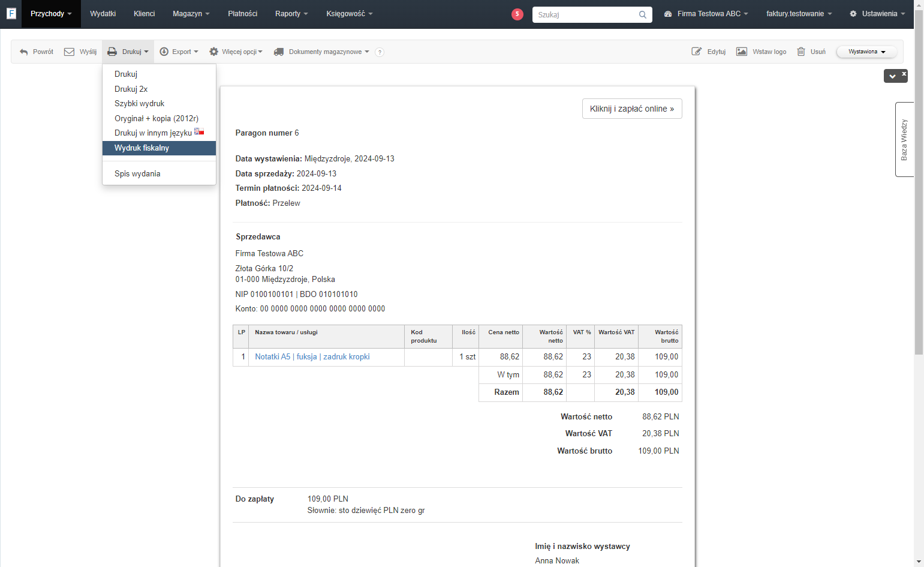Open the Klienci page
Image resolution: width=924 pixels, height=567 pixels.
[145, 14]
